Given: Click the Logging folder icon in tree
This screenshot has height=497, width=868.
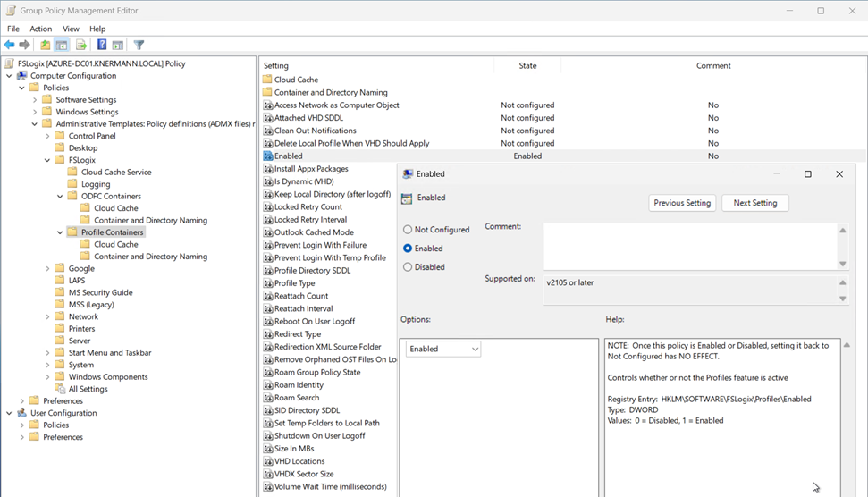Looking at the screenshot, I should [x=72, y=184].
